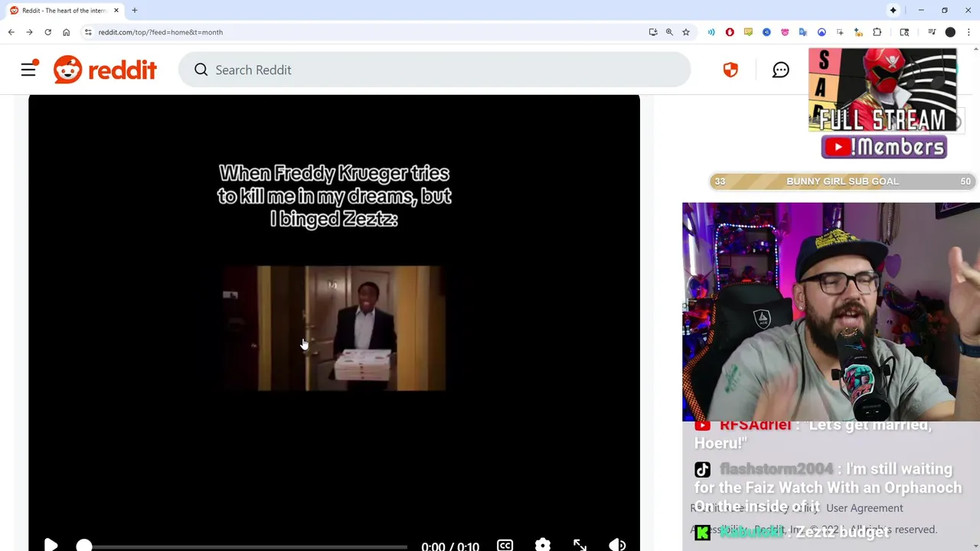
Task: Click the blue circle mountain extension icon
Action: click(x=822, y=32)
